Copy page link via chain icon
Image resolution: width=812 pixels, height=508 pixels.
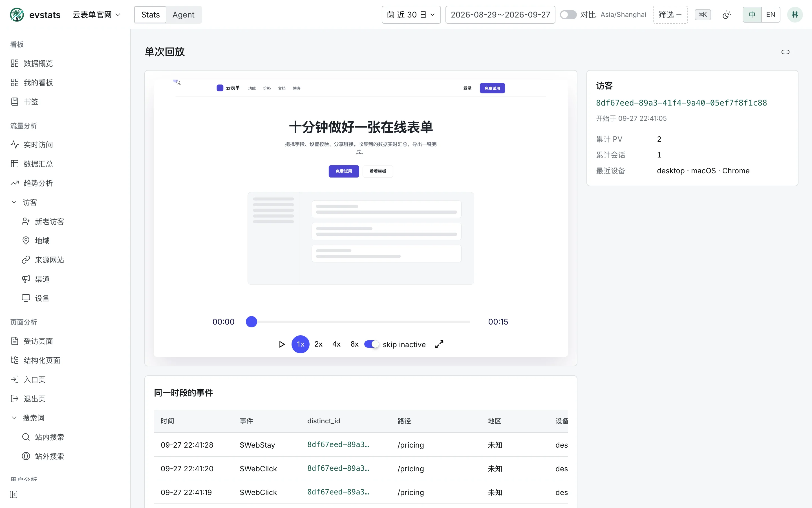pyautogui.click(x=785, y=52)
